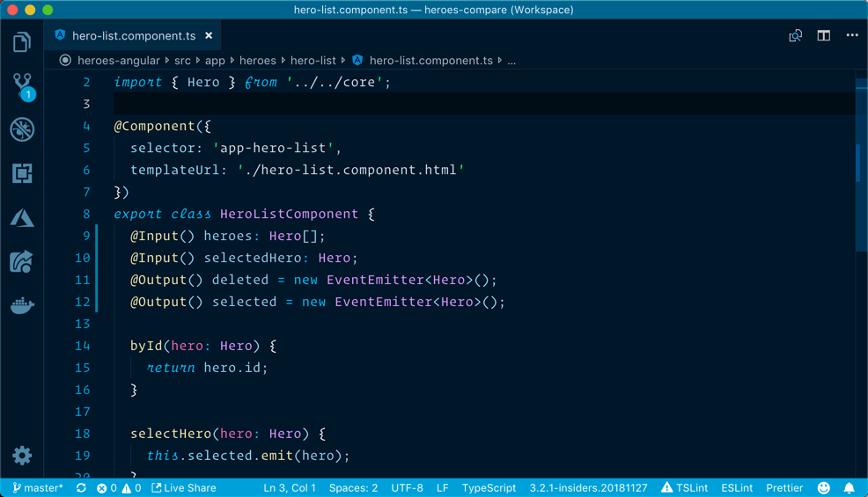Open the Explorer view in activity bar
The image size is (868, 497).
click(x=22, y=41)
